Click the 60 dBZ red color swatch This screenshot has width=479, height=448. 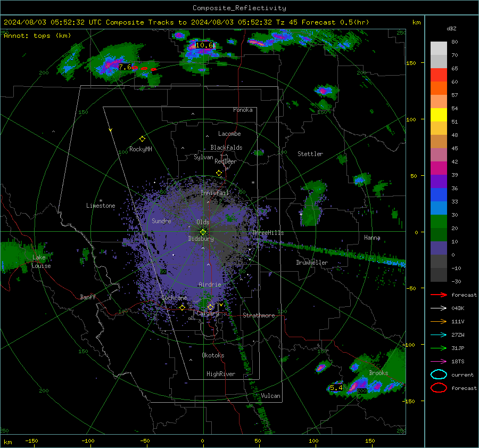click(x=439, y=75)
